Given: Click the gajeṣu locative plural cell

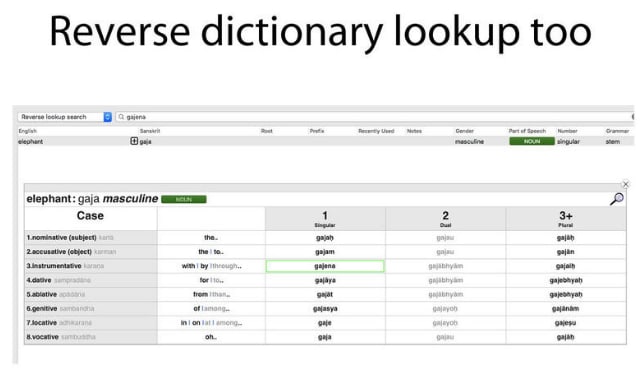Looking at the screenshot, I should coord(565,323).
